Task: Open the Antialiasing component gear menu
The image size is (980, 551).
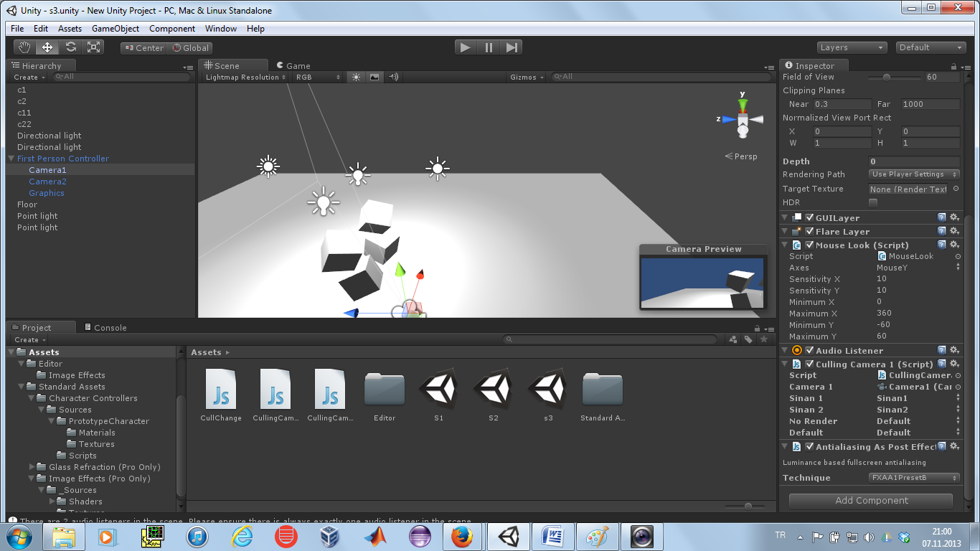Action: 954,446
